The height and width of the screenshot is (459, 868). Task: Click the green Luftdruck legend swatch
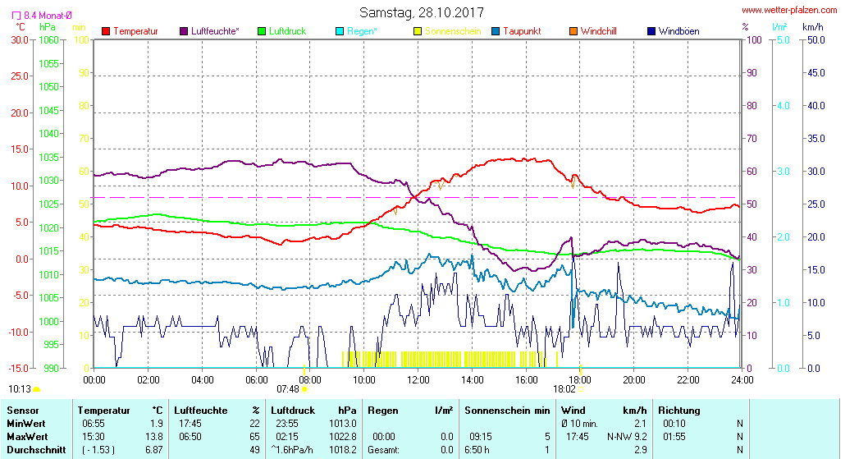[262, 31]
